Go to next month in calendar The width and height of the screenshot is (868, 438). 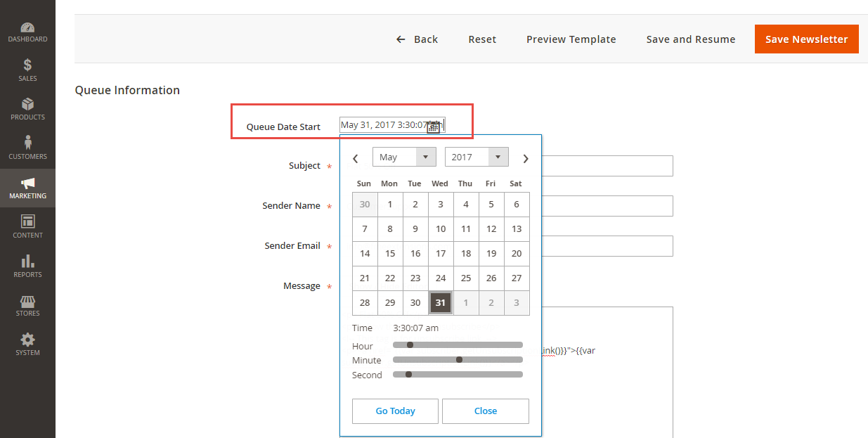[x=525, y=158]
